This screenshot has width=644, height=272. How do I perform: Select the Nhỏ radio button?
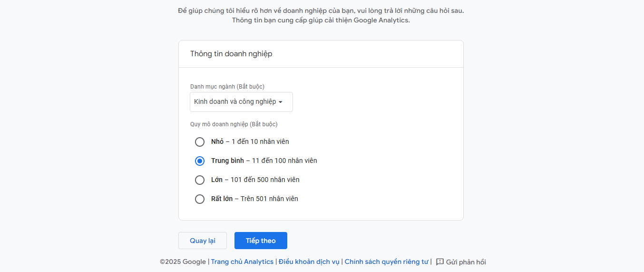tap(200, 142)
